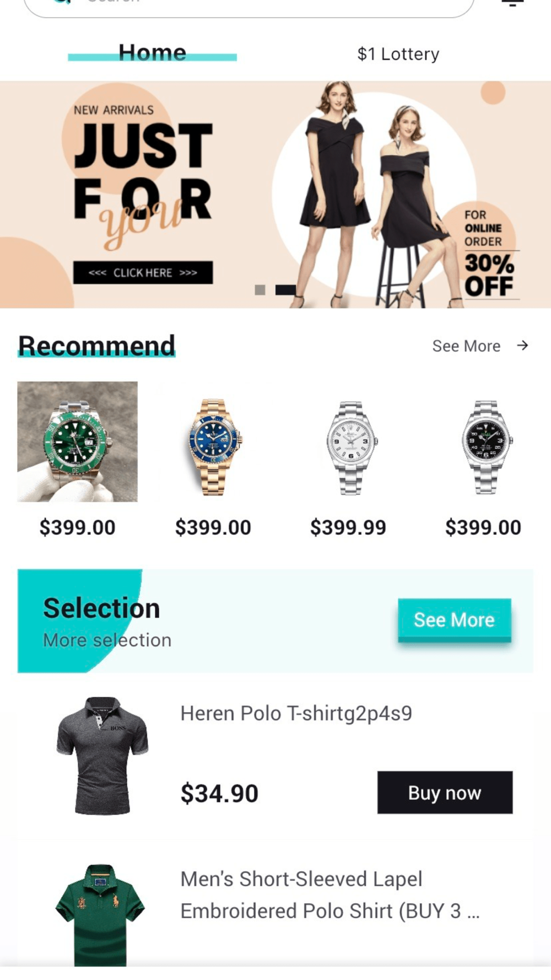This screenshot has height=980, width=551.
Task: Open Heren Polo T-shirtg2p4s9 product title
Action: point(296,713)
